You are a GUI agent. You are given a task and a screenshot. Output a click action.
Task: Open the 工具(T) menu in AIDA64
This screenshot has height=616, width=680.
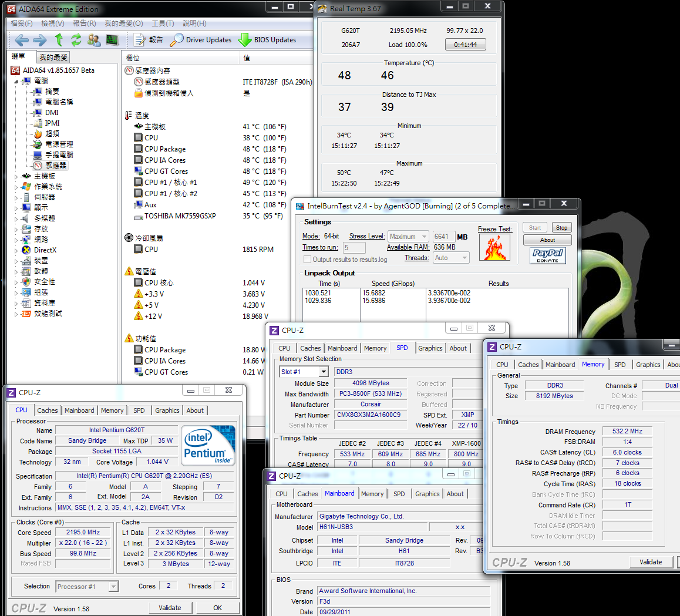(163, 23)
